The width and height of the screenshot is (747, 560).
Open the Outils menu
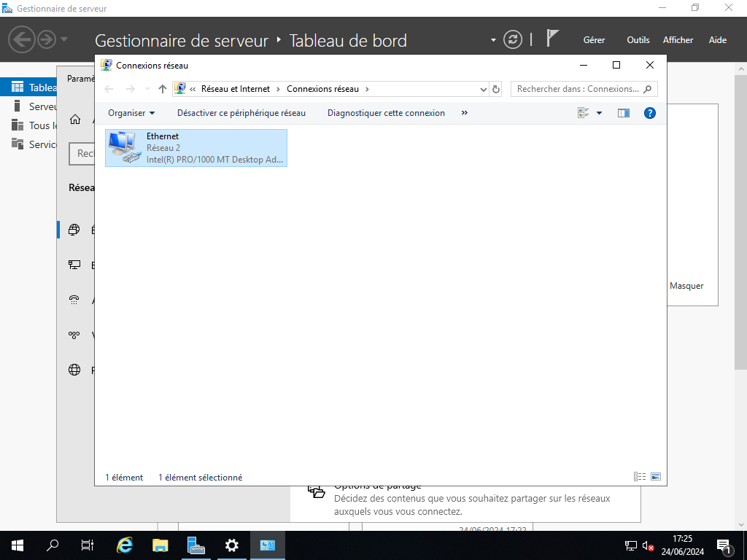[x=638, y=40]
